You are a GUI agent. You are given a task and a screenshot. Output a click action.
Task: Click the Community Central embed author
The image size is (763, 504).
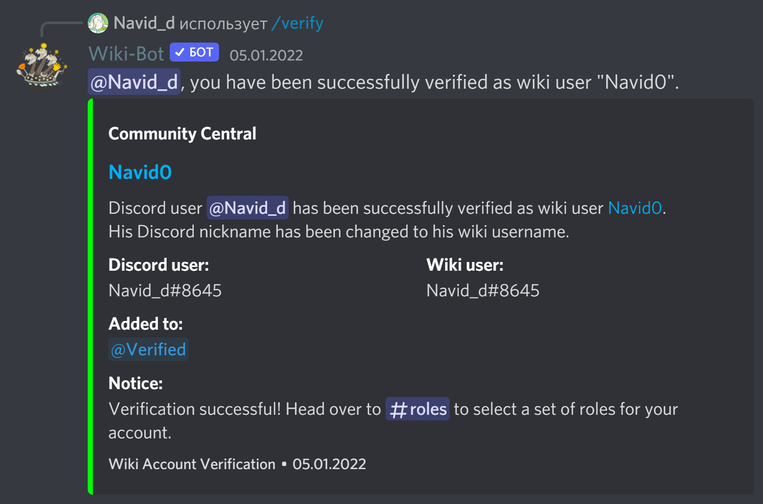click(x=182, y=133)
